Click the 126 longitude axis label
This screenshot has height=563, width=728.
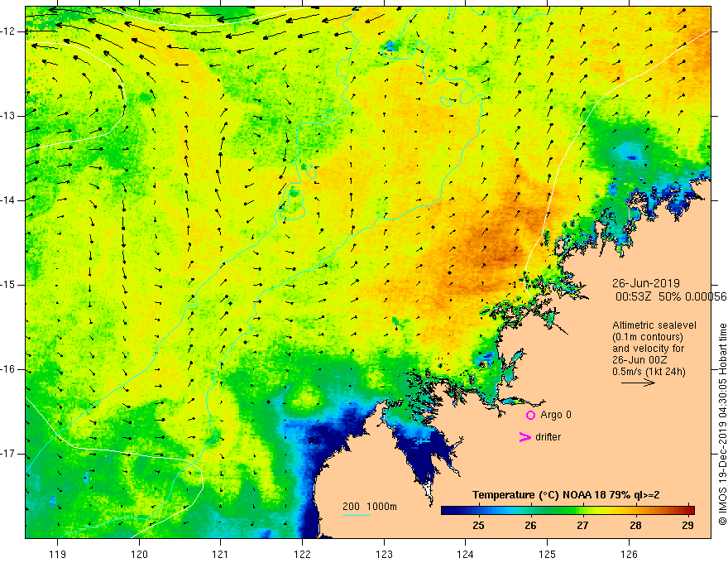tap(629, 554)
